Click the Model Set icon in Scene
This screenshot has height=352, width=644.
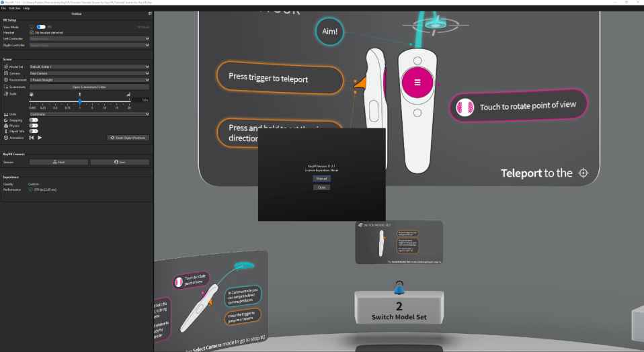6,67
